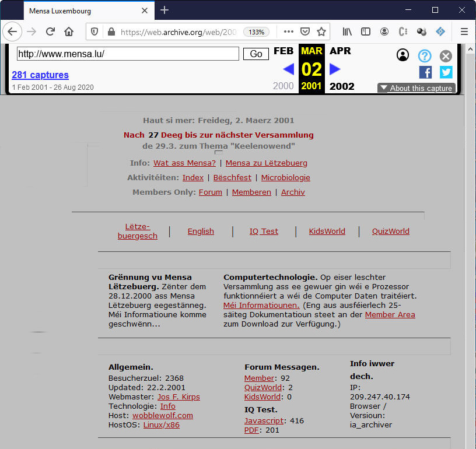
Task: Open webmaster Jos F. Kirps link
Action: click(178, 397)
